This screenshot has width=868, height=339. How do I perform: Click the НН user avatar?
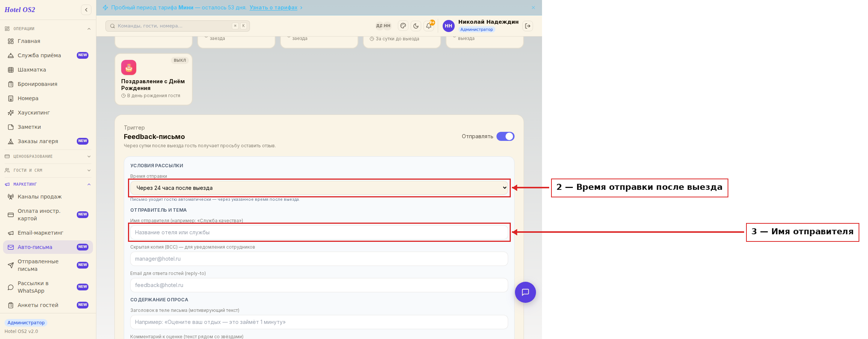tap(448, 26)
